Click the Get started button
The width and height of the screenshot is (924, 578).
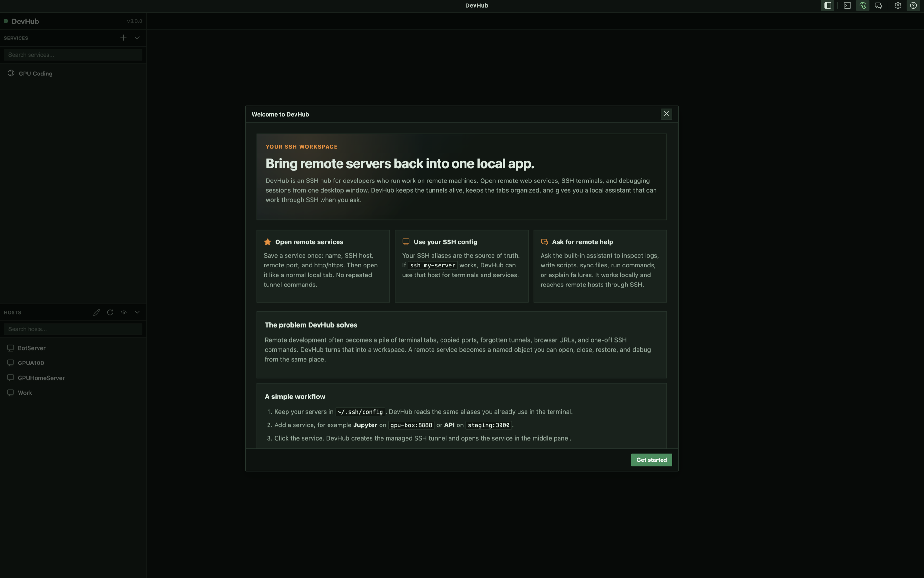tap(651, 460)
